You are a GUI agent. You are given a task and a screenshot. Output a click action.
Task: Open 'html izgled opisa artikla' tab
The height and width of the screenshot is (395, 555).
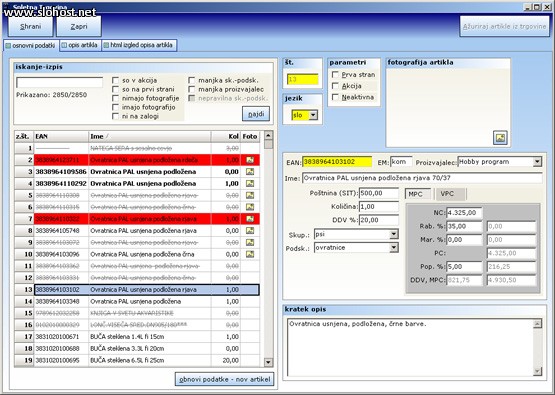[x=139, y=45]
